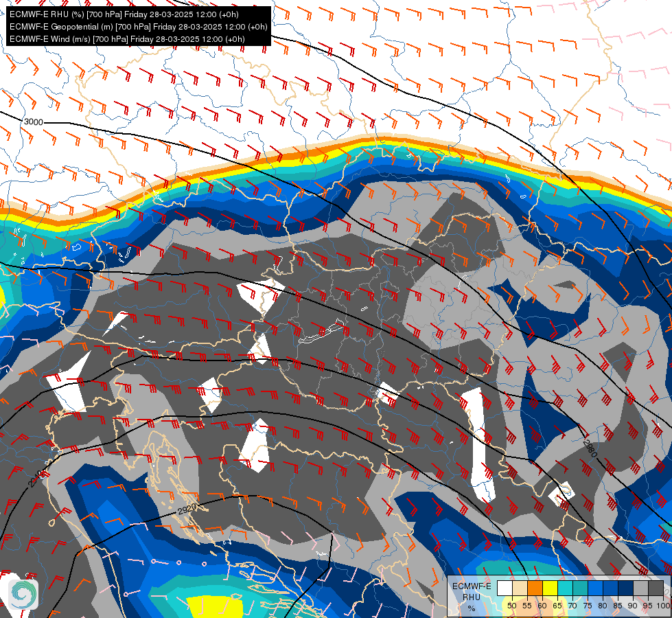Click the RHU label in the legend
Image resolution: width=672 pixels, height=618 pixels.
[472, 597]
